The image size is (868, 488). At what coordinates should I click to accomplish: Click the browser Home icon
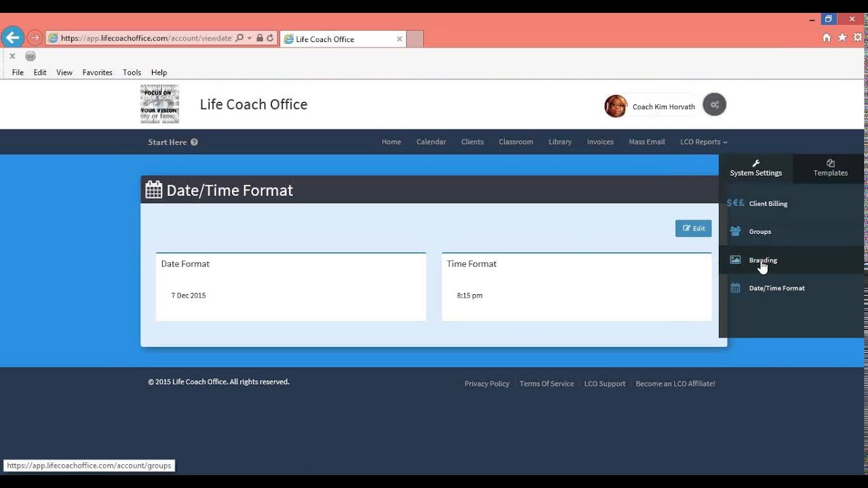click(x=826, y=38)
